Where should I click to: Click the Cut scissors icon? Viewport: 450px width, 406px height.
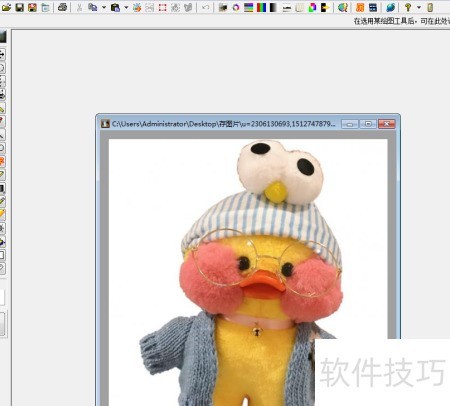coord(79,7)
